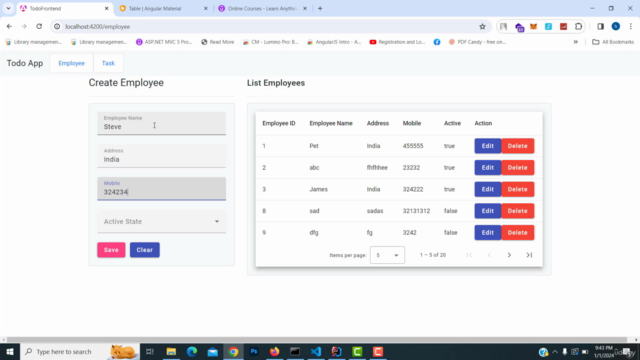Open Task View from the taskbar
Viewport: 640px width, 360px height.
tap(150, 351)
